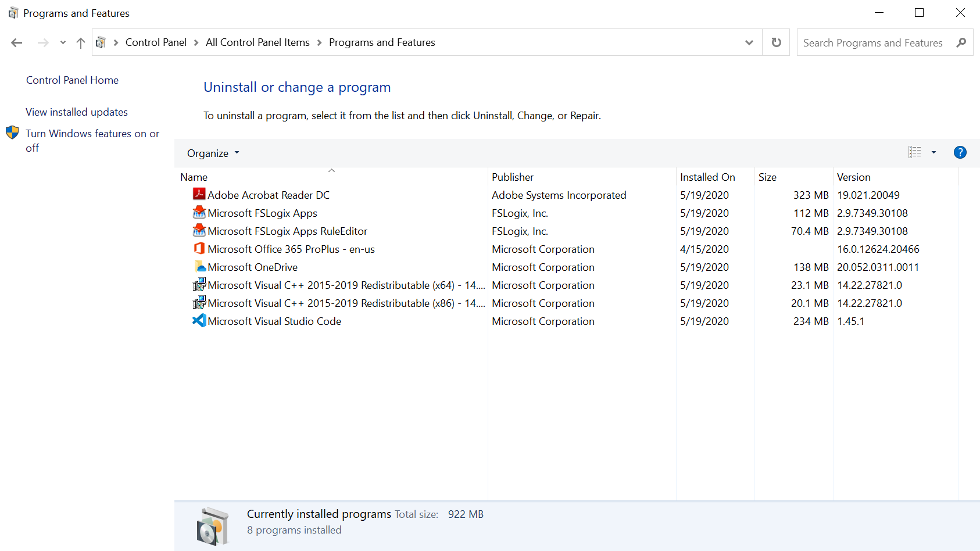Open the recent locations dropdown arrow
980x551 pixels.
pyautogui.click(x=63, y=42)
